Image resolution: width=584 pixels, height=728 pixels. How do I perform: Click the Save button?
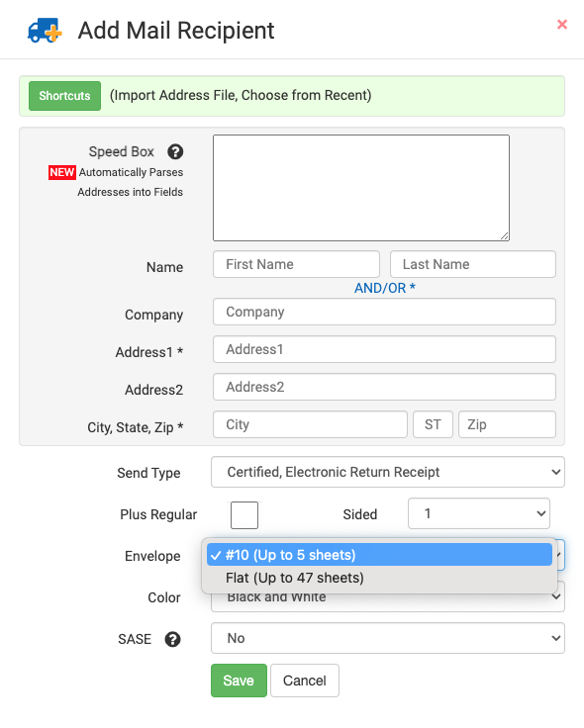coord(239,681)
